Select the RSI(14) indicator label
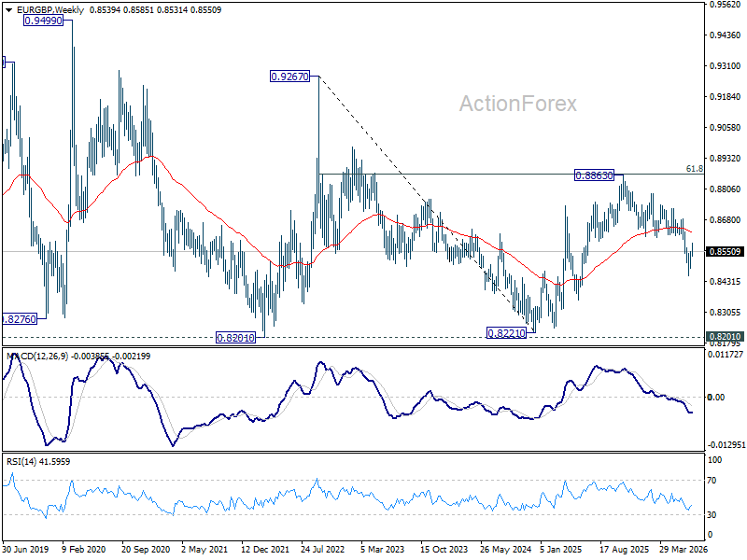 pyautogui.click(x=20, y=461)
